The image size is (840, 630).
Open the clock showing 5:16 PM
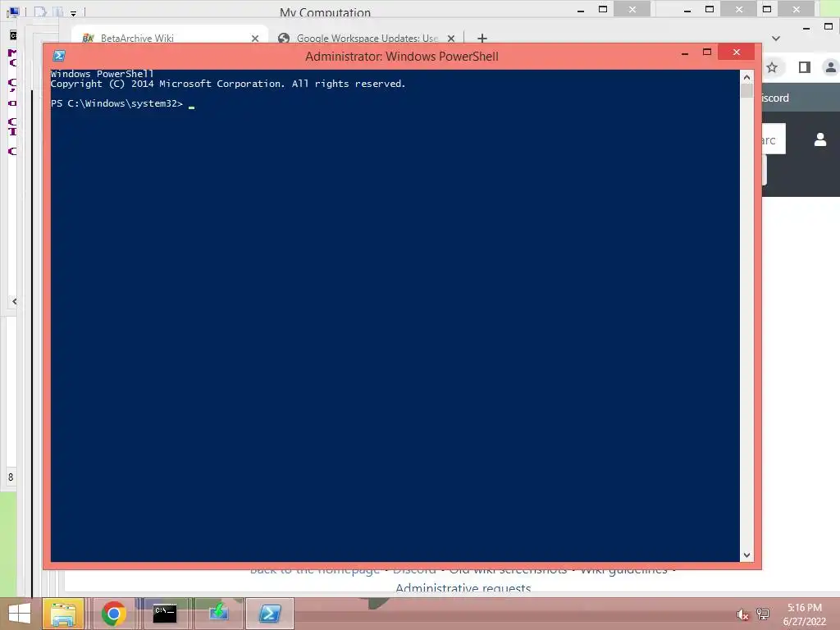[x=804, y=614]
